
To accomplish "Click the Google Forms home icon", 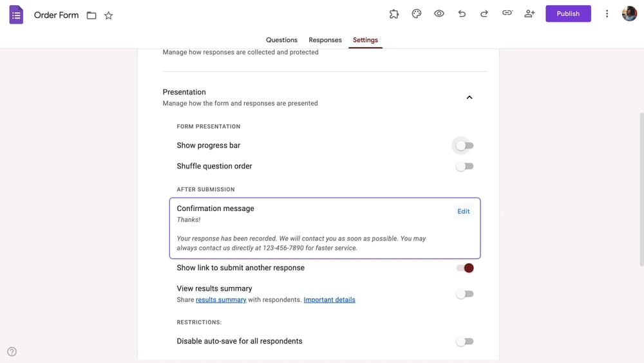I will point(16,14).
